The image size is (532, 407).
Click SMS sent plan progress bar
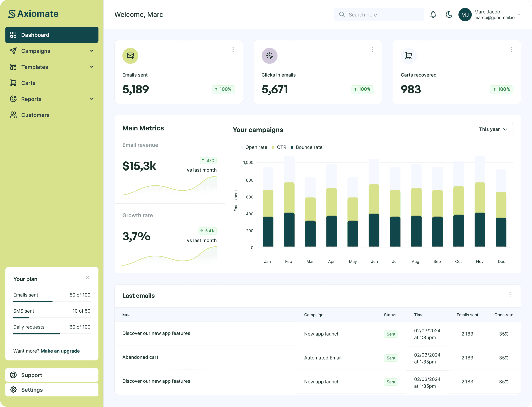52,318
